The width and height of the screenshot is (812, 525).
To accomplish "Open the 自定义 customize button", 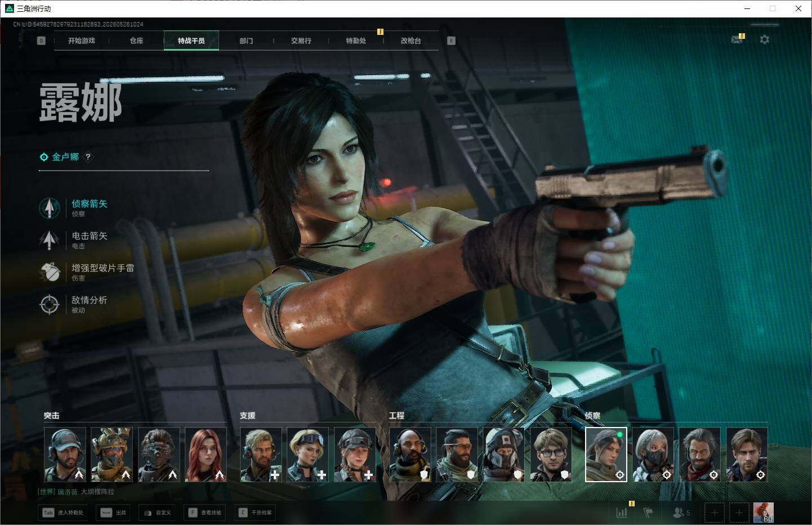I will [x=157, y=513].
